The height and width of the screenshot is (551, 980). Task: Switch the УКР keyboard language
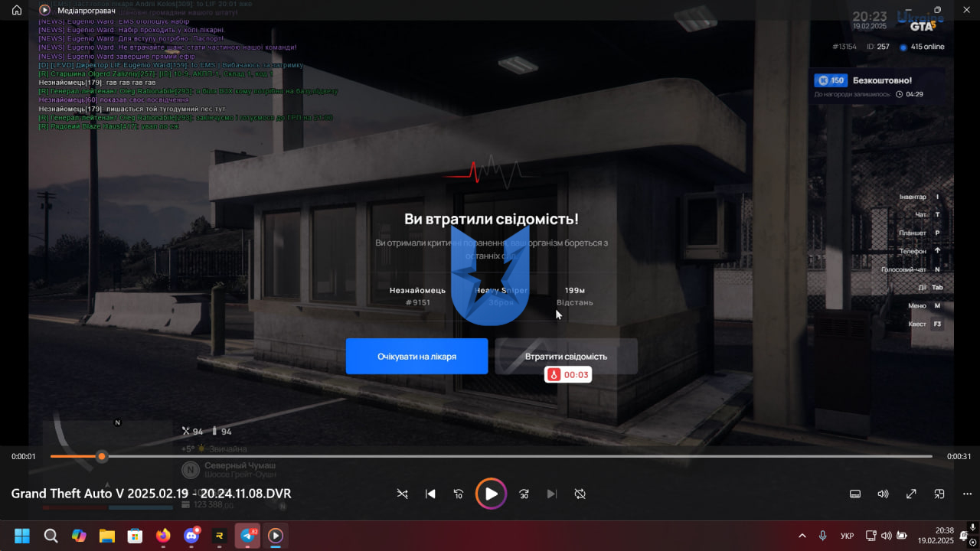848,536
